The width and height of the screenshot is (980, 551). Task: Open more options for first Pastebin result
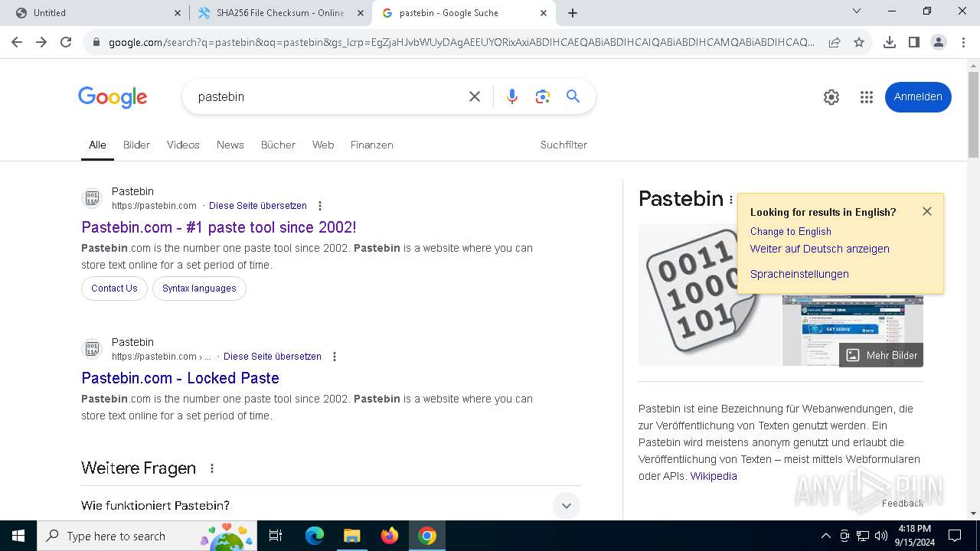click(320, 206)
